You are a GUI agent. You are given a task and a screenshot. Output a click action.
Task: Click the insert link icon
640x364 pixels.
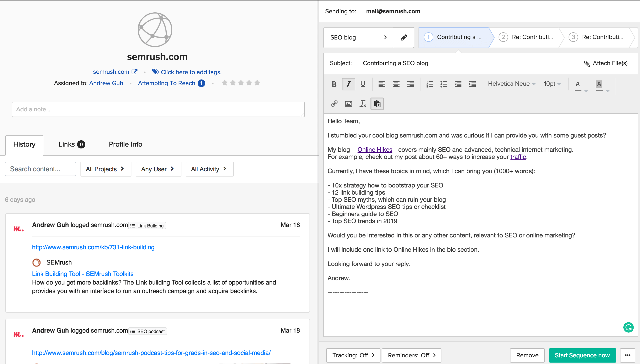pos(334,103)
